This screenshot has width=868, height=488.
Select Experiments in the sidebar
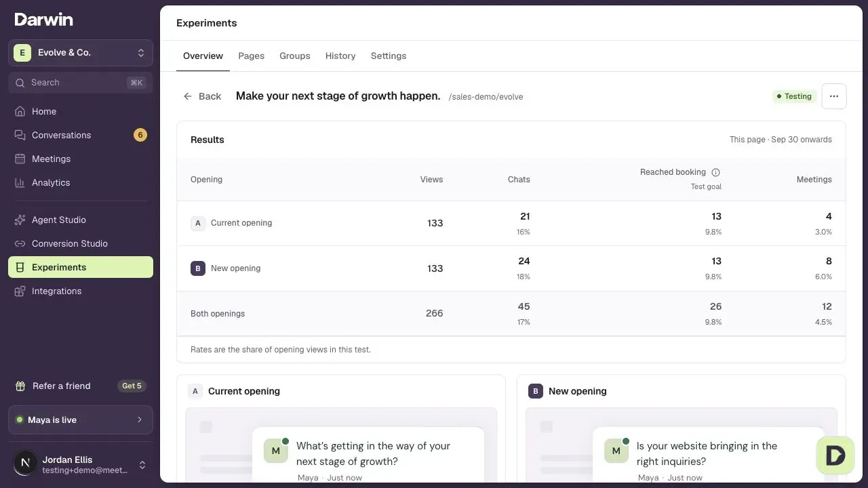(81, 267)
